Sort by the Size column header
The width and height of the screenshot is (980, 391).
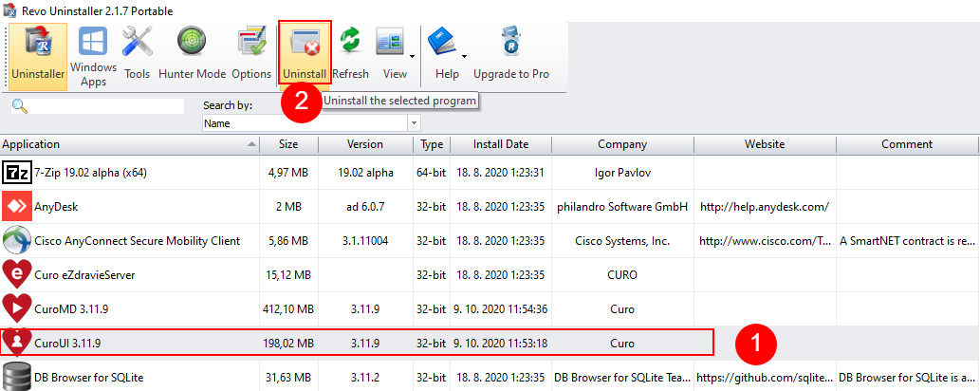(288, 144)
